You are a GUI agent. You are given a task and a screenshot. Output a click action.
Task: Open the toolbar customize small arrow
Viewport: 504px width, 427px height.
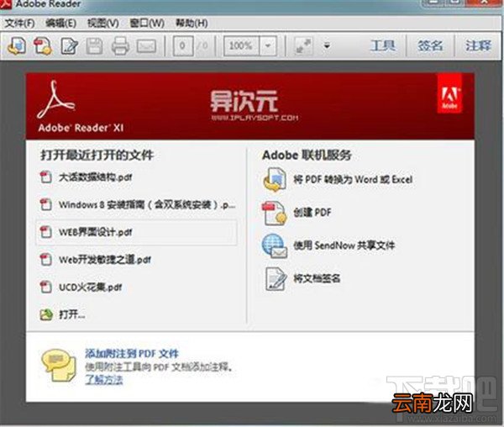(327, 45)
